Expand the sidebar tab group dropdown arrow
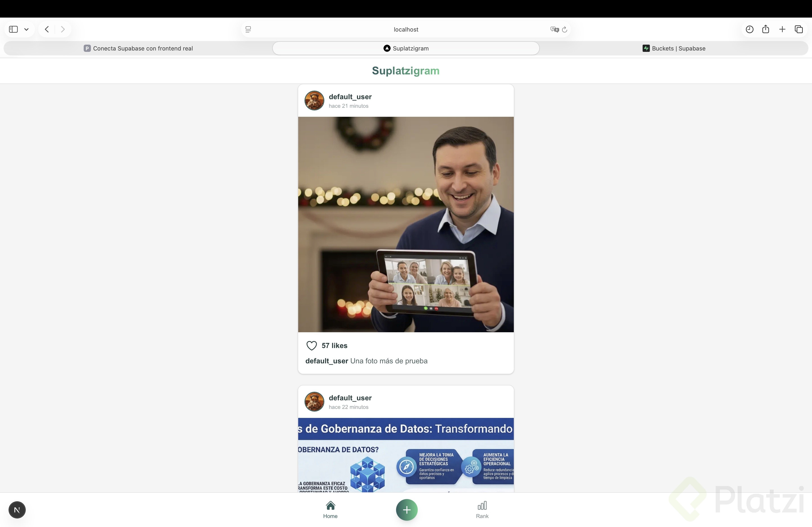 [x=26, y=29]
